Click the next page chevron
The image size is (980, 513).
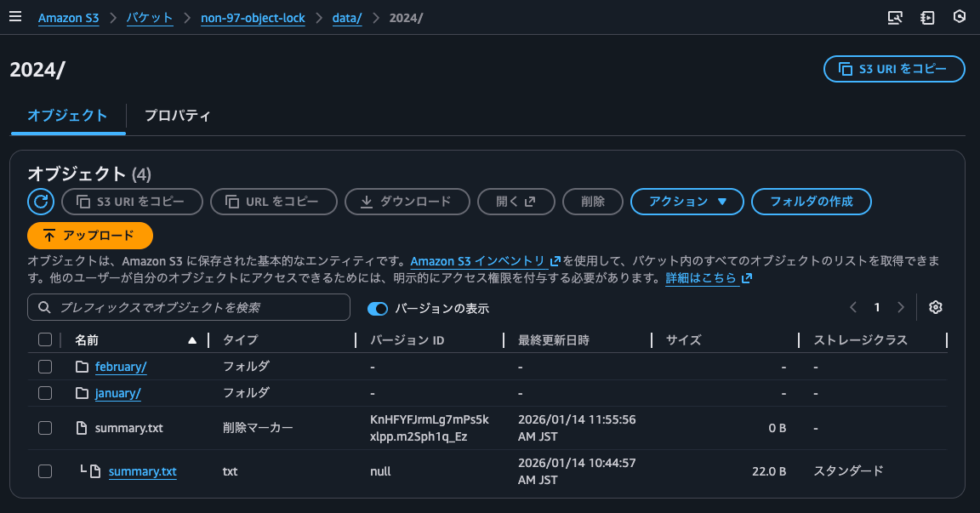click(901, 307)
